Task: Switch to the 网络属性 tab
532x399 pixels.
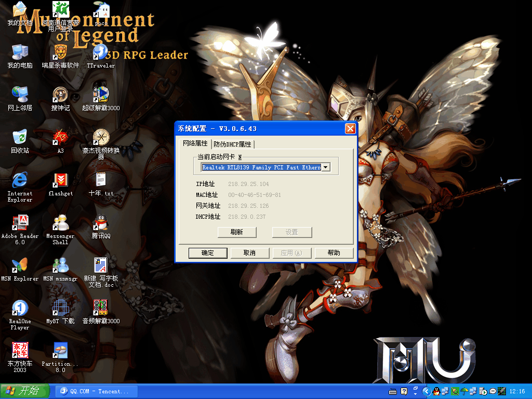Action: (195, 143)
